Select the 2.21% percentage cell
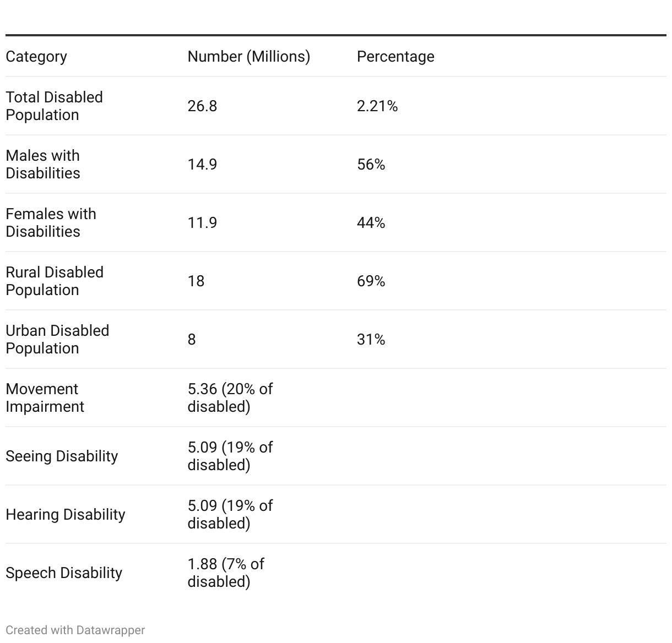672x643 pixels. (377, 106)
